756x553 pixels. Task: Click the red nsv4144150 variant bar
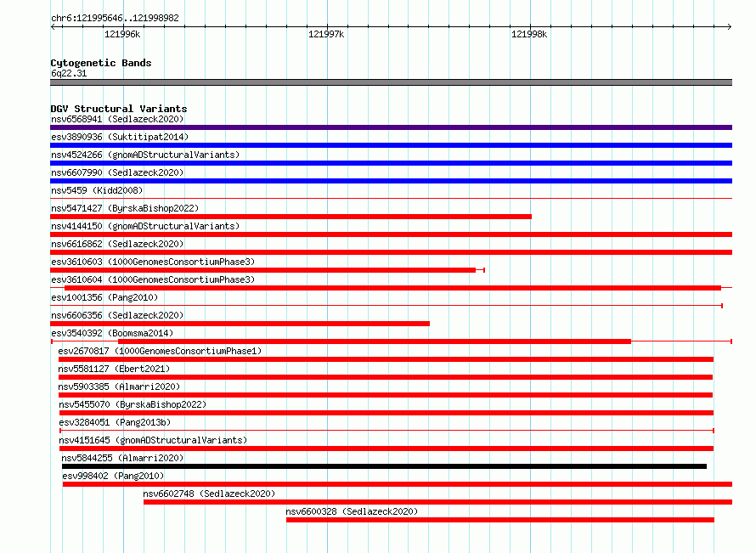click(391, 234)
